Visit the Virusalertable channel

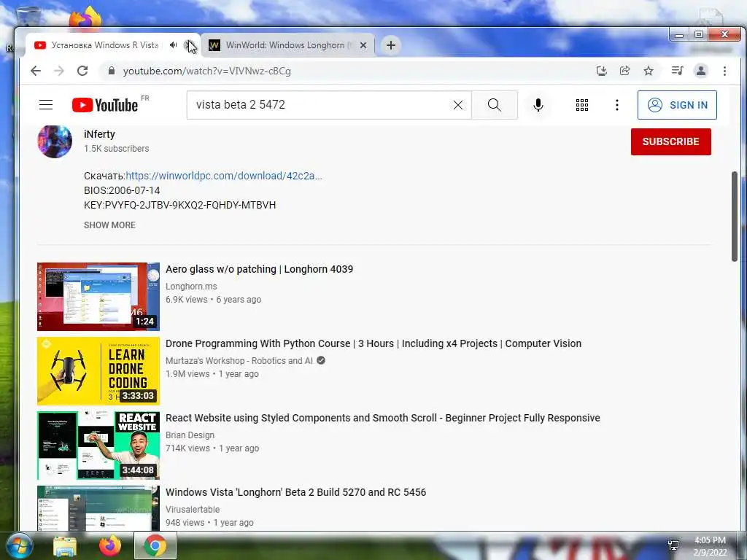[x=193, y=509]
